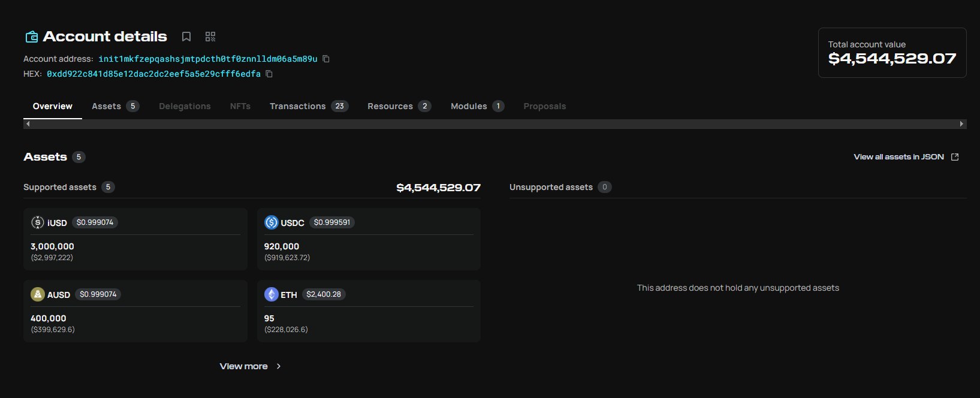This screenshot has height=398, width=980.
Task: Copy the HEX address
Action: pyautogui.click(x=269, y=74)
